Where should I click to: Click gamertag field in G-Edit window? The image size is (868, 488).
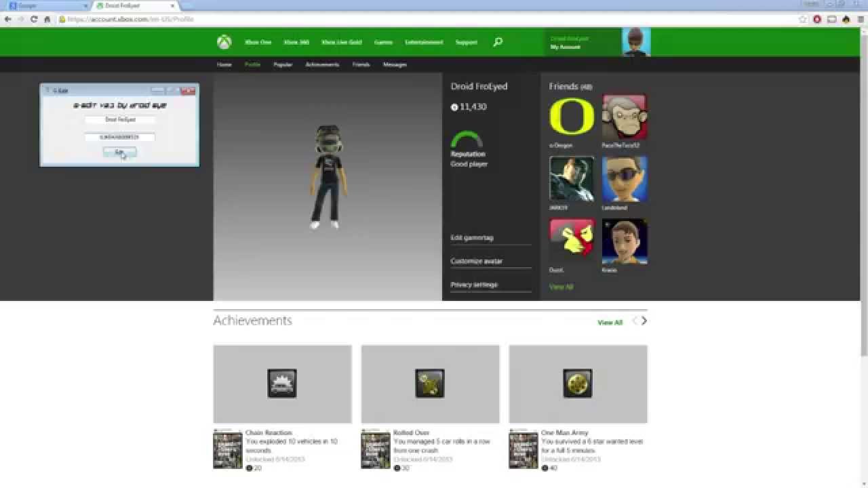(120, 119)
